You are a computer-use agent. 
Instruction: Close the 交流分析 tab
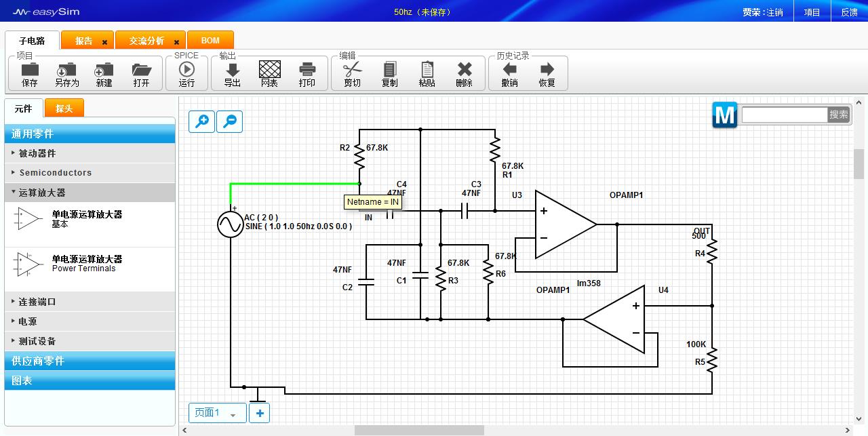point(176,42)
